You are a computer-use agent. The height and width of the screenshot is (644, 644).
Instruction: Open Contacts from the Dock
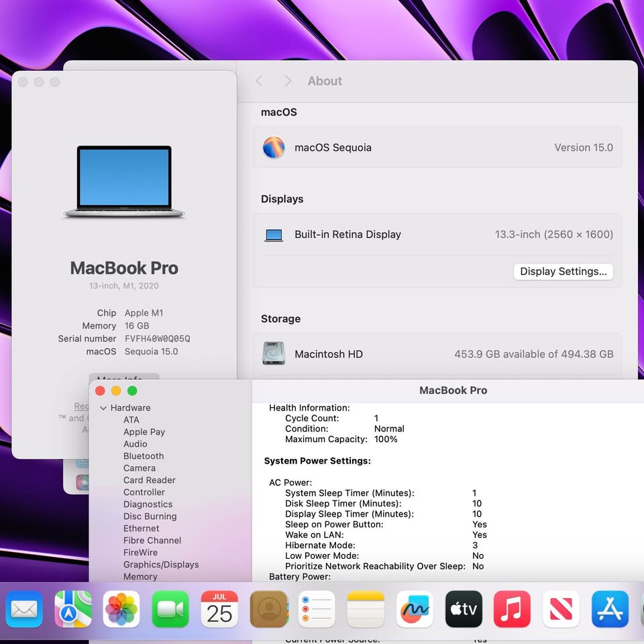[x=268, y=609]
